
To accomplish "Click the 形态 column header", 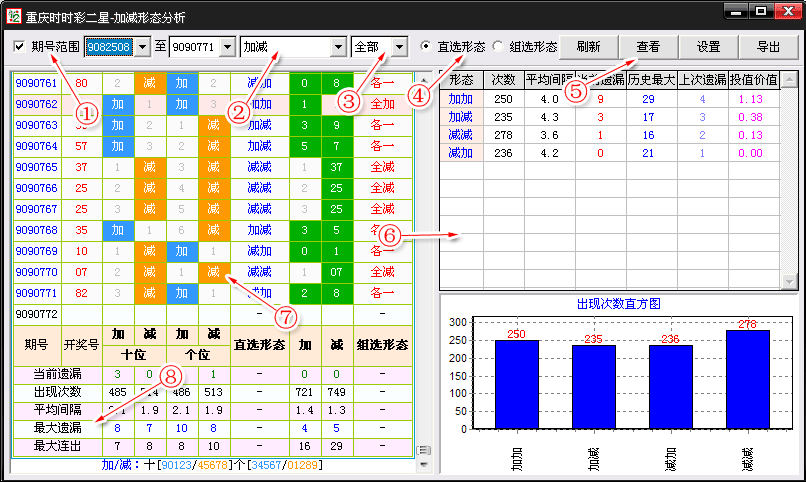I will pyautogui.click(x=461, y=80).
